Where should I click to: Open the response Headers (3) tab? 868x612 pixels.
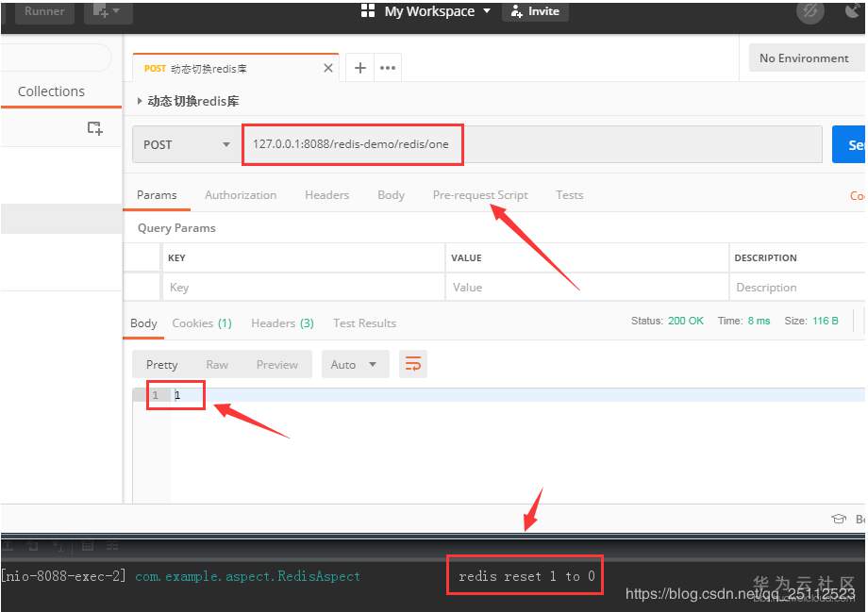pos(282,323)
